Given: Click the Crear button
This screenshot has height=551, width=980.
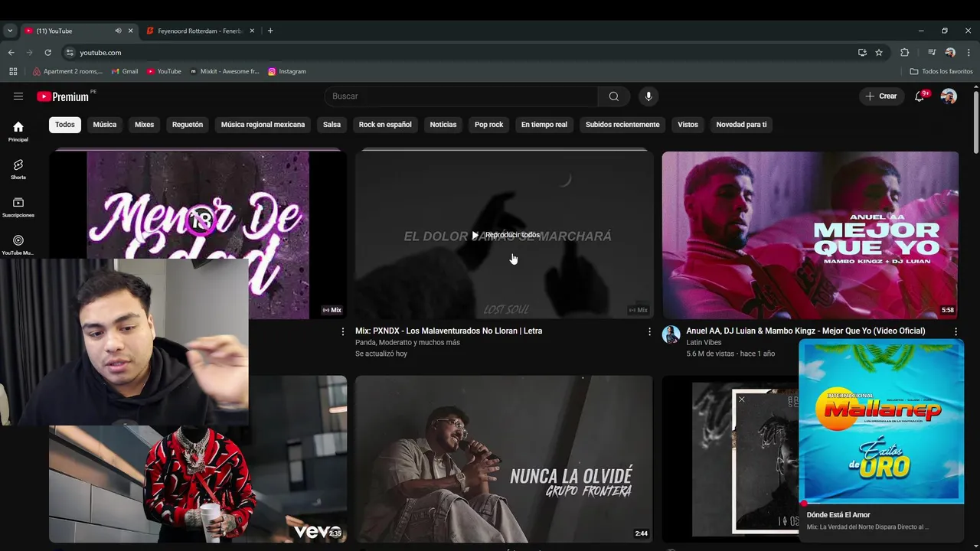Looking at the screenshot, I should pos(881,96).
